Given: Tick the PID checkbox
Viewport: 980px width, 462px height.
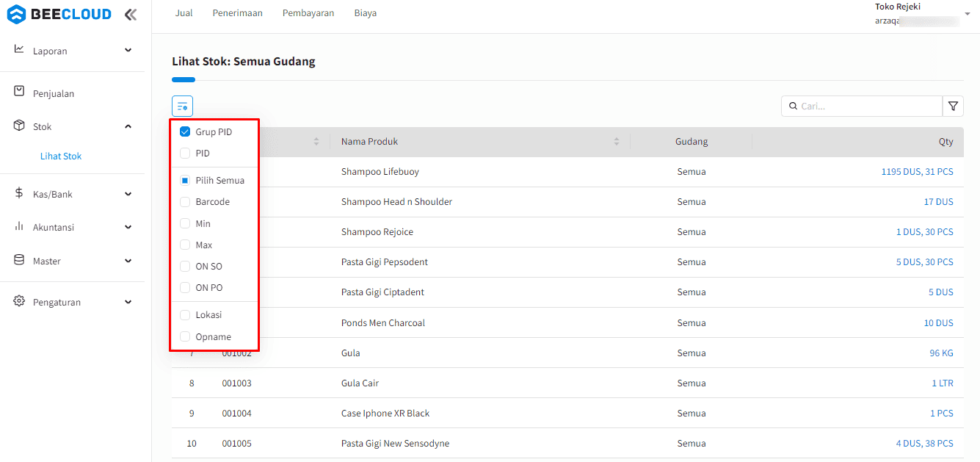Looking at the screenshot, I should tap(185, 154).
